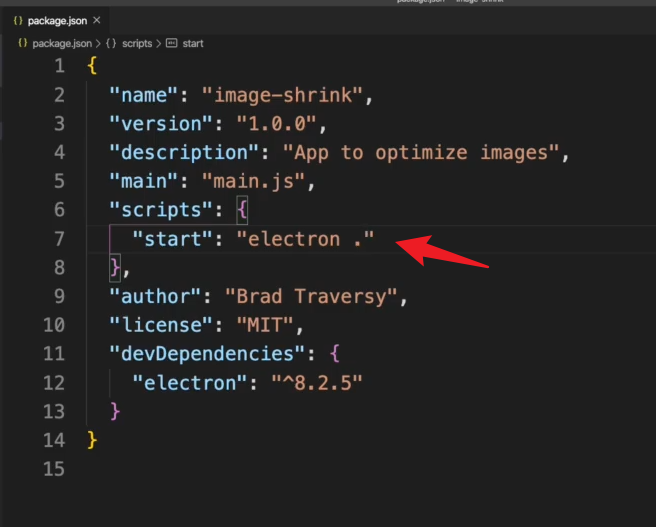This screenshot has width=656, height=527.
Task: Click the "electron" key on line 12
Action: coord(190,383)
